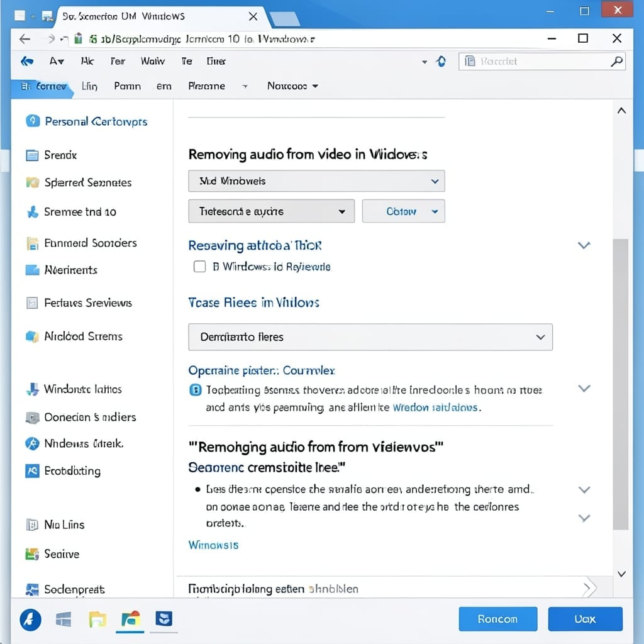The height and width of the screenshot is (644, 644).
Task: Open the Fanmeid Sooners icon
Action: click(x=32, y=243)
